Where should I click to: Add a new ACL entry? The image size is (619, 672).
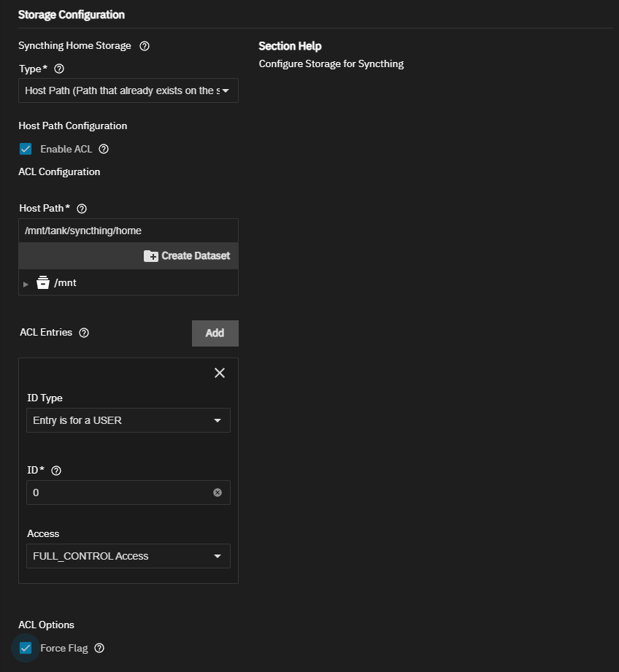(x=215, y=333)
